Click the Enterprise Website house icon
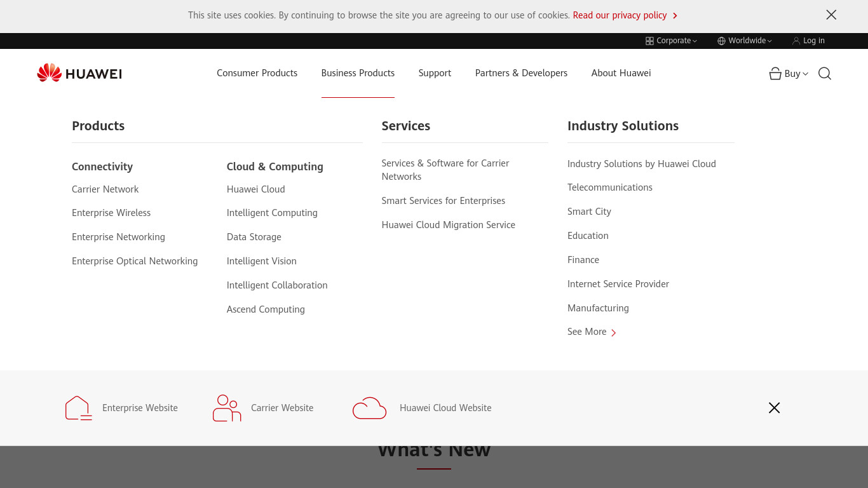 79,408
